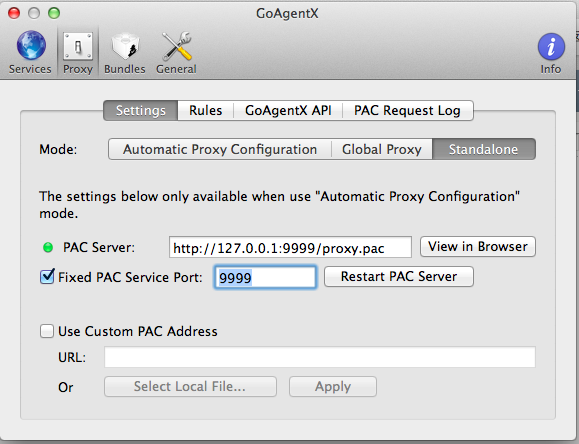
Task: Enable Use Custom PAC Address checkbox
Action: pyautogui.click(x=47, y=331)
